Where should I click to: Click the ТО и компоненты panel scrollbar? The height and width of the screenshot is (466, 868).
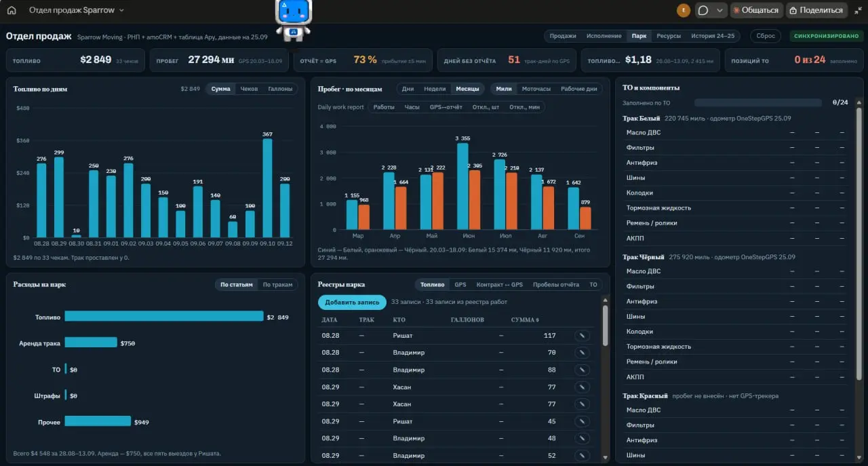pyautogui.click(x=859, y=246)
